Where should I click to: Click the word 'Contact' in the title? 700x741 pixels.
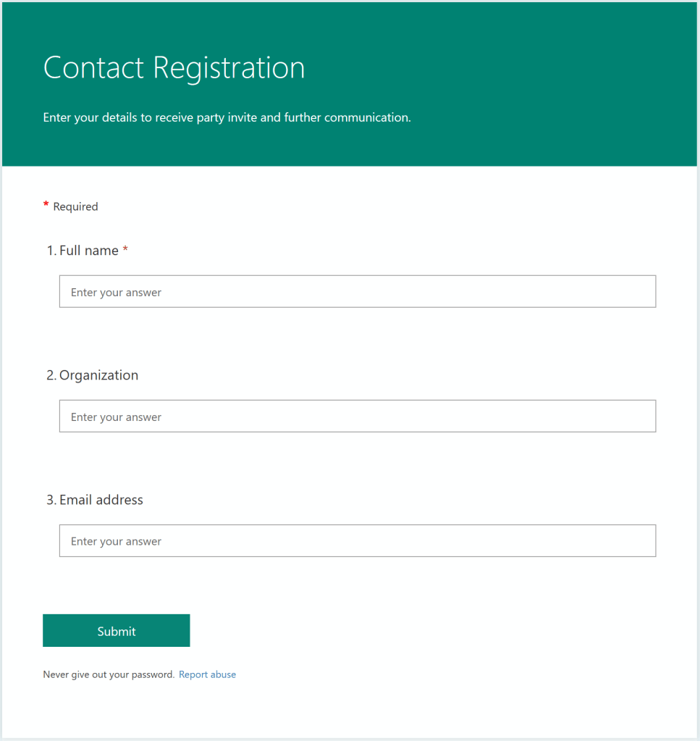pyautogui.click(x=94, y=68)
